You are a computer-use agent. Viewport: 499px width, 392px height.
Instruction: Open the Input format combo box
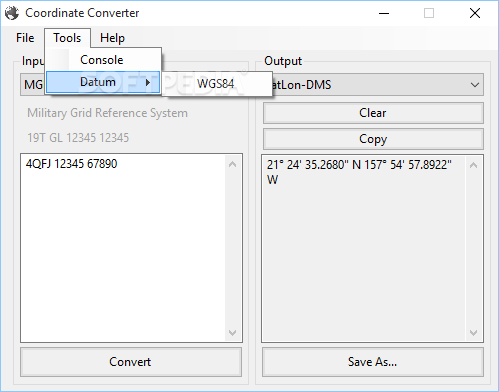coord(32,85)
